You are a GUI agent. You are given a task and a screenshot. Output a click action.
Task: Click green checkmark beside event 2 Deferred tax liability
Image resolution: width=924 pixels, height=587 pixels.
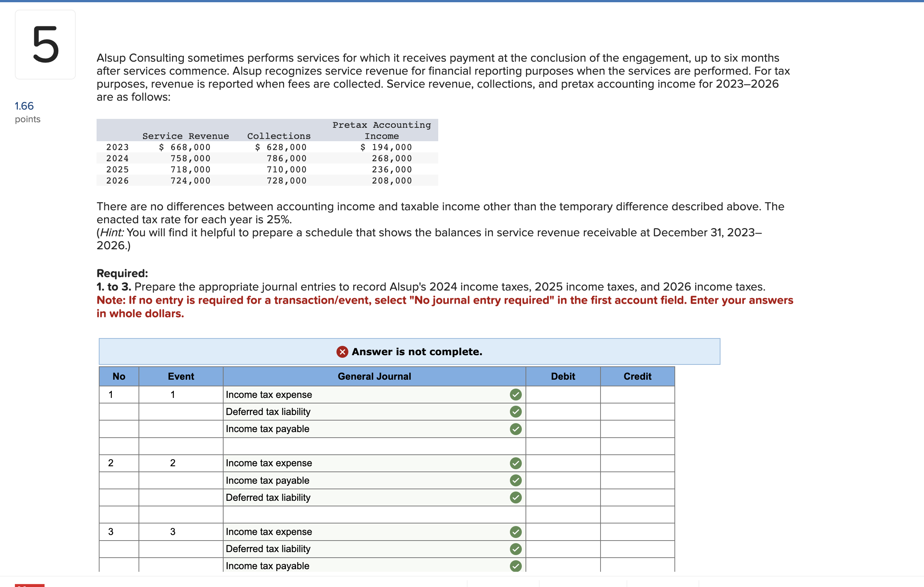point(515,497)
